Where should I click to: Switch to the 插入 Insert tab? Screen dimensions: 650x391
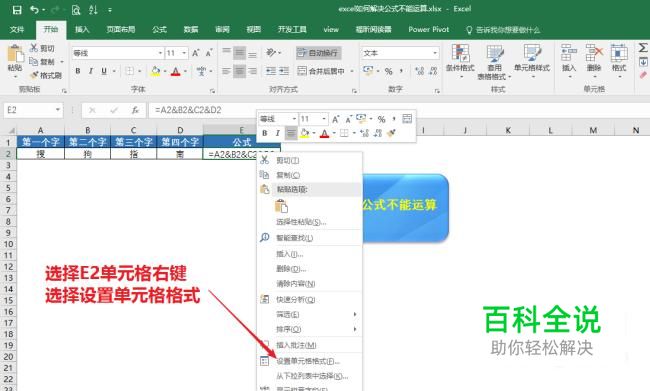click(x=82, y=29)
